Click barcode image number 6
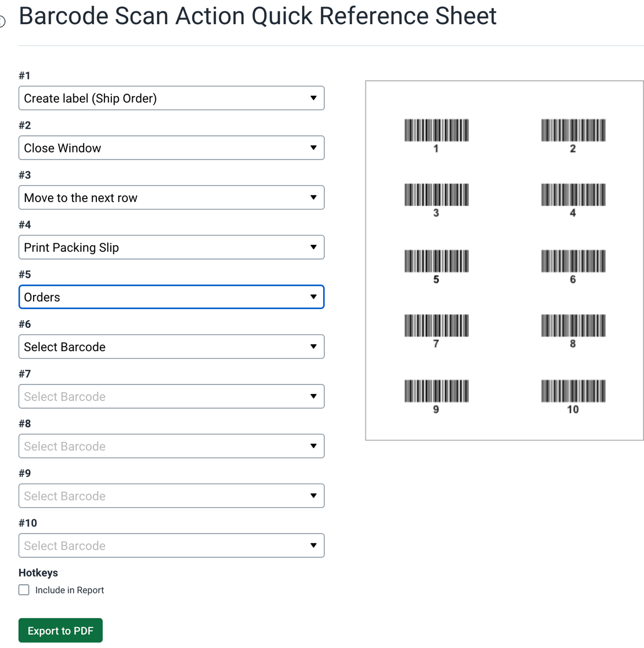 [573, 261]
